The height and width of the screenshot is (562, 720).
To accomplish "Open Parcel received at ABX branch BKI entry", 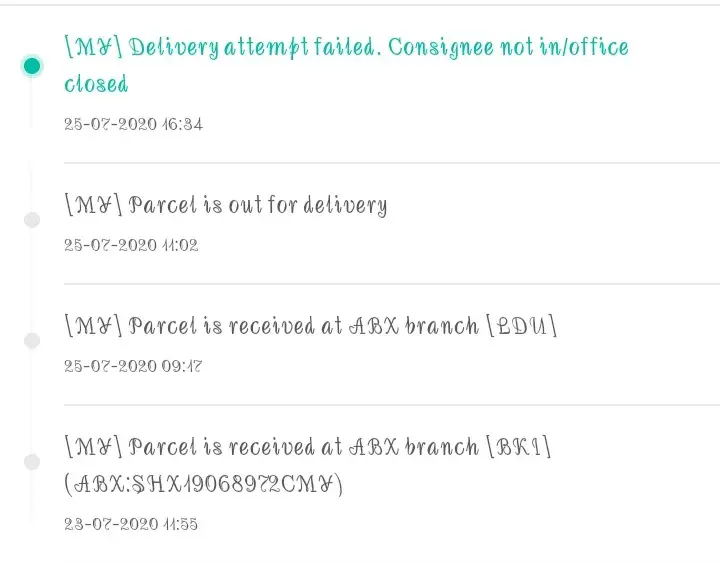I will tap(308, 447).
